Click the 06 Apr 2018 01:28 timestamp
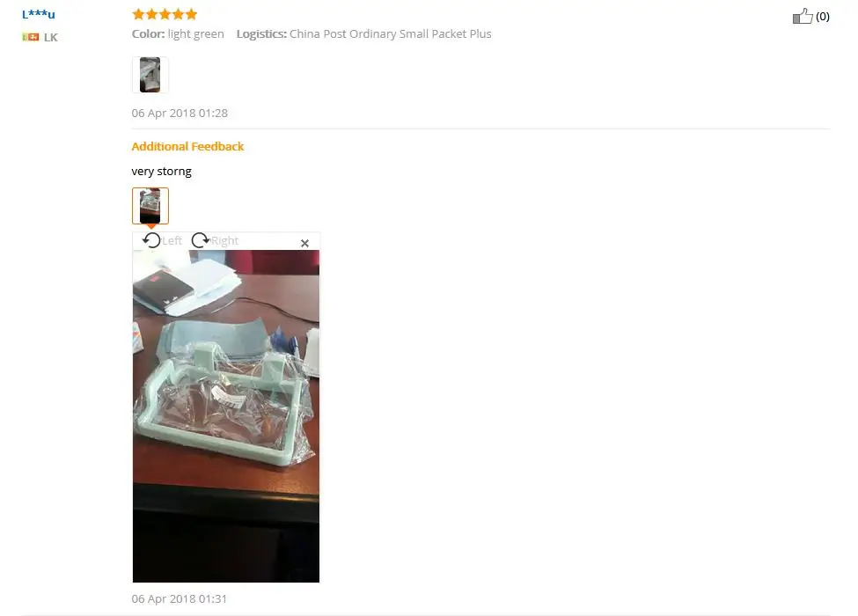 coord(180,114)
